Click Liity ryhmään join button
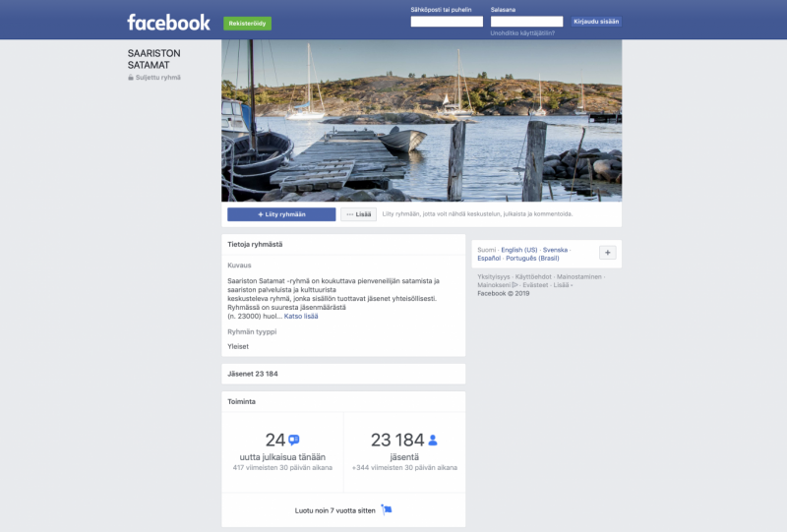 281,214
